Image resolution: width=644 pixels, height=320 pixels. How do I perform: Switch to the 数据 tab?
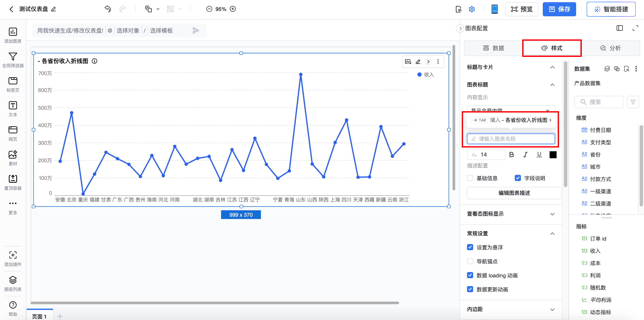493,48
